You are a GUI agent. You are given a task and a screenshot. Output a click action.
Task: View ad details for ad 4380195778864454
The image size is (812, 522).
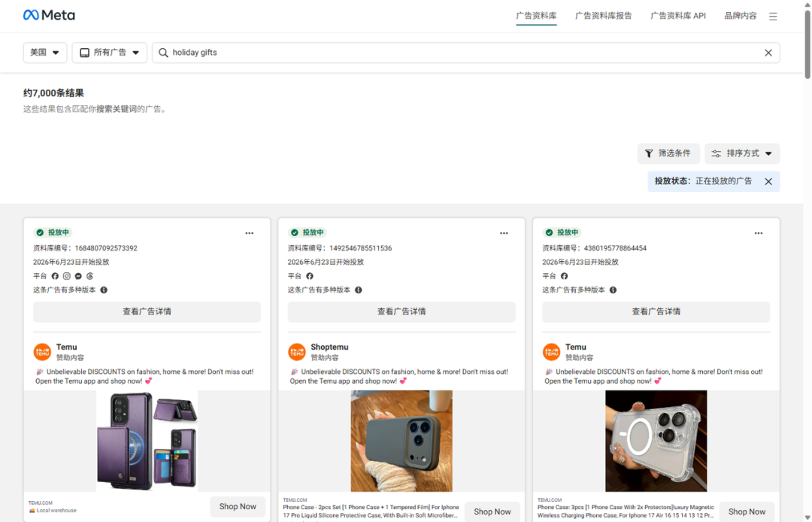[656, 311]
